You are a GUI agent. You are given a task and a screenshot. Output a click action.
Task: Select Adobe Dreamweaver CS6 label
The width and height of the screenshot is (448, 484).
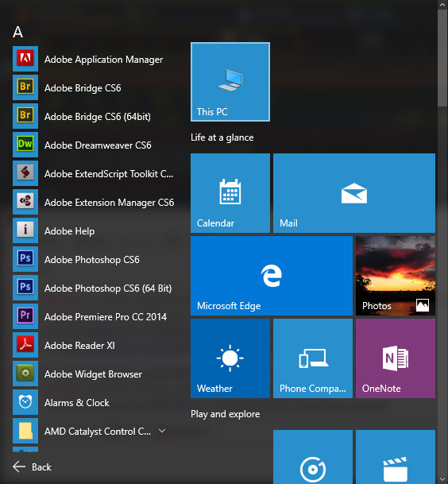(x=98, y=145)
